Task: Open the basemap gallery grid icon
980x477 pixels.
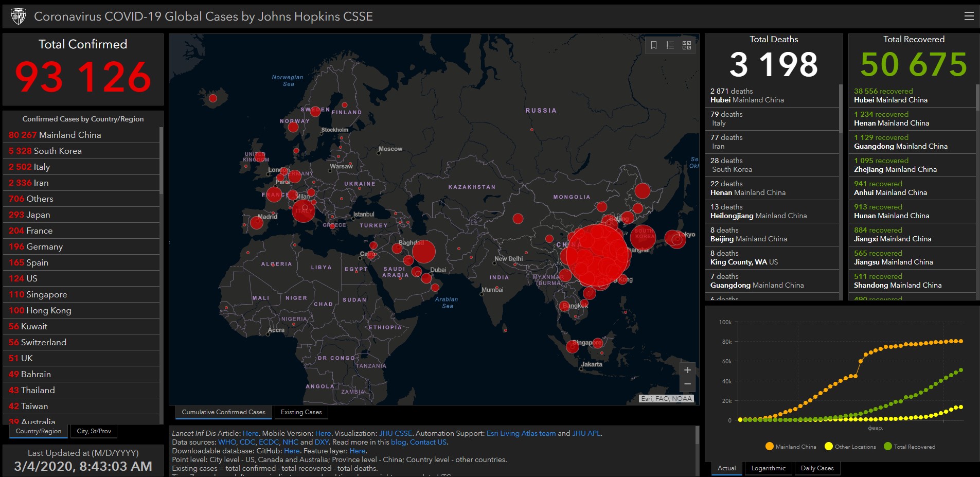Action: 687,45
